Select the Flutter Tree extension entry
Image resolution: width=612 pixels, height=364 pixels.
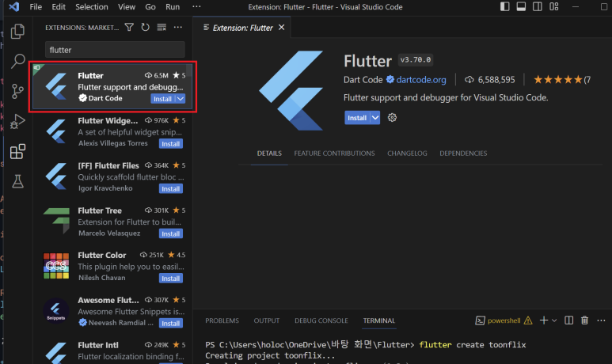(112, 222)
